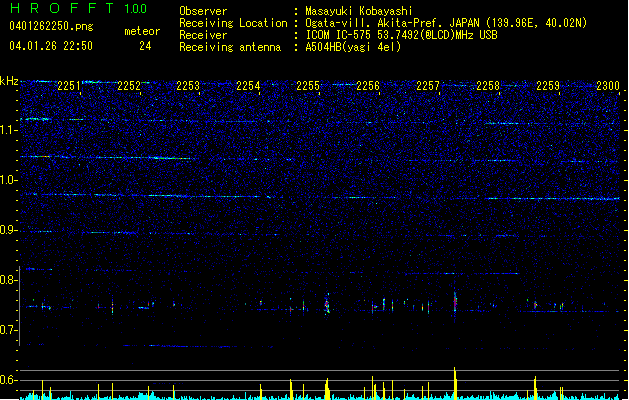Select the filename 0401262250.png
Screen dimensions: 629x400
(51, 26)
